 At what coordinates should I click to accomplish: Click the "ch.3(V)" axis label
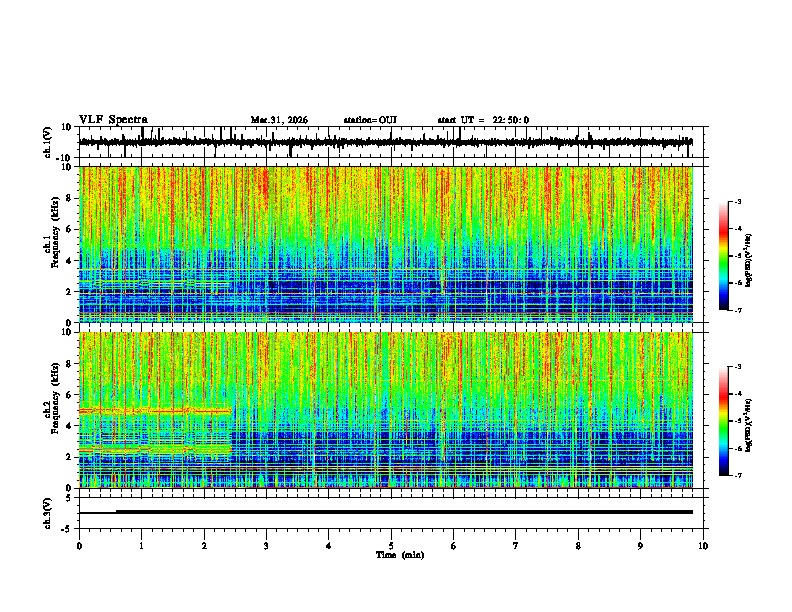[48, 513]
